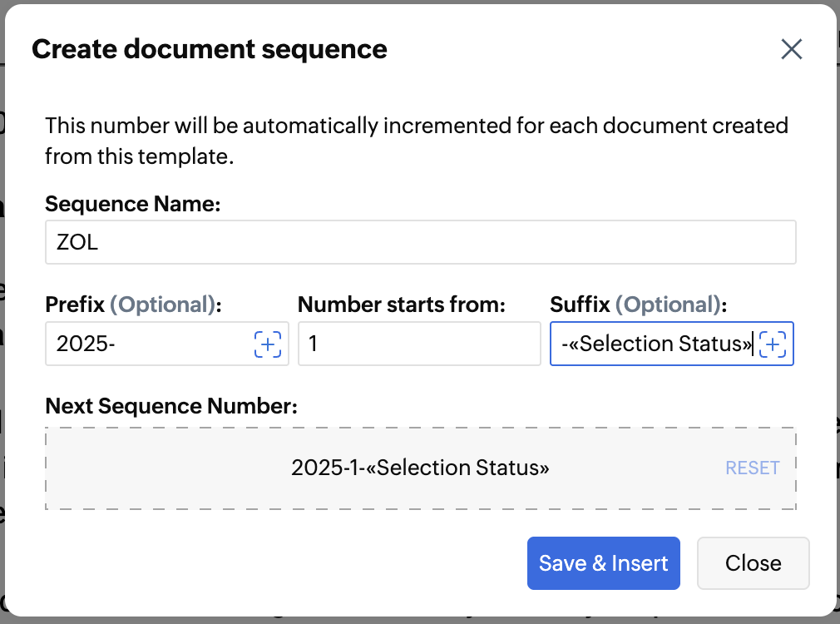Open the merge field picker for Suffix
This screenshot has width=840, height=624.
[x=774, y=344]
